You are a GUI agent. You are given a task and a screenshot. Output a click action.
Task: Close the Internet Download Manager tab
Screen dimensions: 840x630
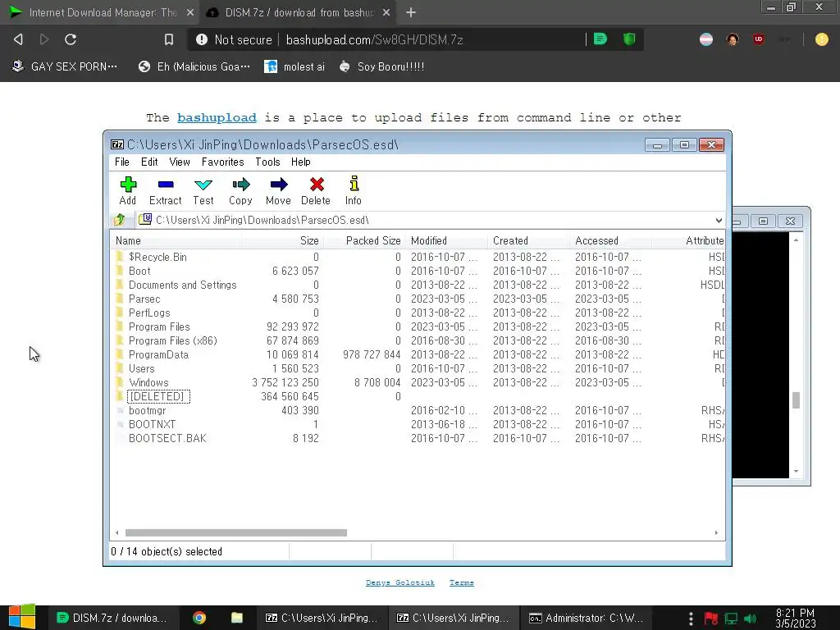[190, 12]
